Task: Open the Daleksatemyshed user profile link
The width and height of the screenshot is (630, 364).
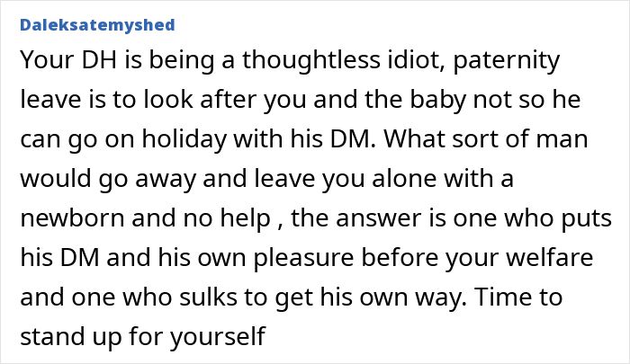Action: point(97,25)
